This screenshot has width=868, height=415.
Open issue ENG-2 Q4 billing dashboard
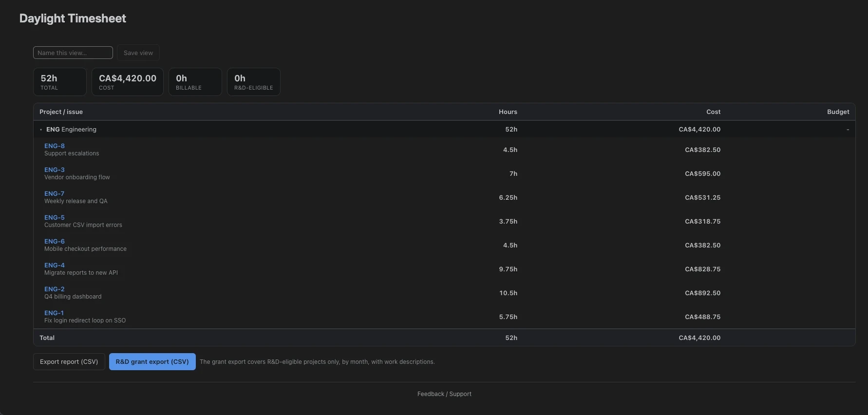pyautogui.click(x=55, y=289)
